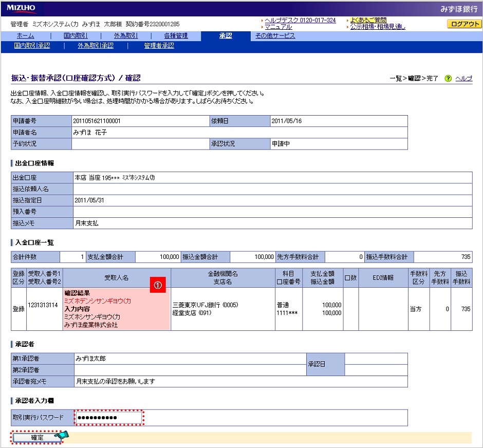
Task: Click fee category 当方
Action: [416, 309]
